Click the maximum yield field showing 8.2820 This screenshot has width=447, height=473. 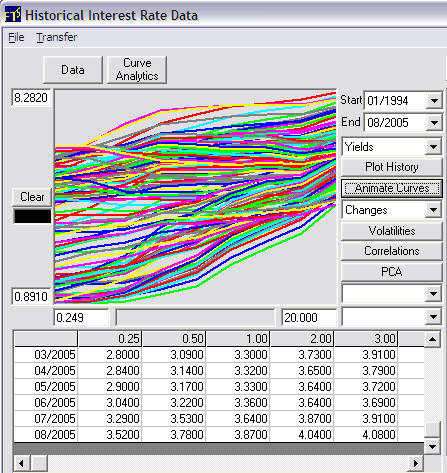[31, 98]
